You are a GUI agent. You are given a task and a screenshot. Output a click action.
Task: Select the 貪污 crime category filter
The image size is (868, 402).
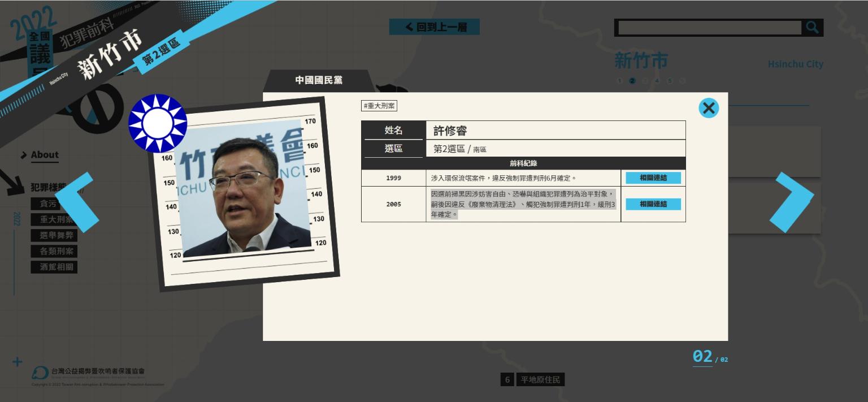tap(49, 204)
